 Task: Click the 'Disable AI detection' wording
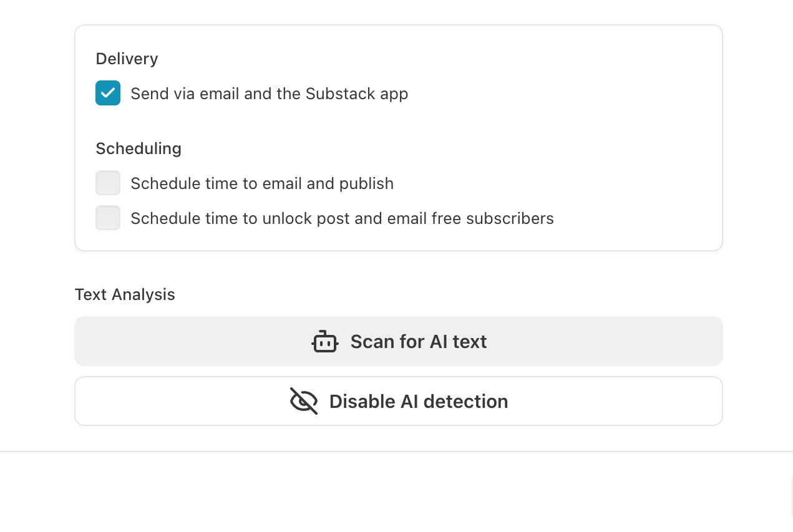click(419, 401)
